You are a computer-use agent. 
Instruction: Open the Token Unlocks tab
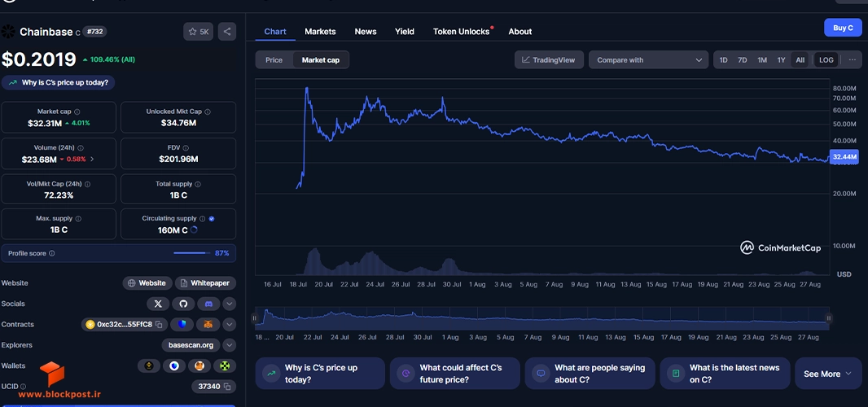461,32
